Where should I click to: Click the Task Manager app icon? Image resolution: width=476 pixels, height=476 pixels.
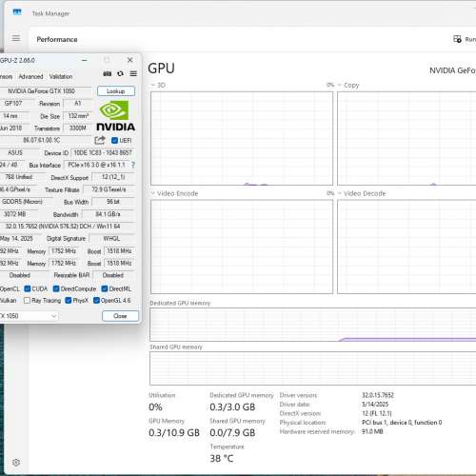(x=17, y=12)
